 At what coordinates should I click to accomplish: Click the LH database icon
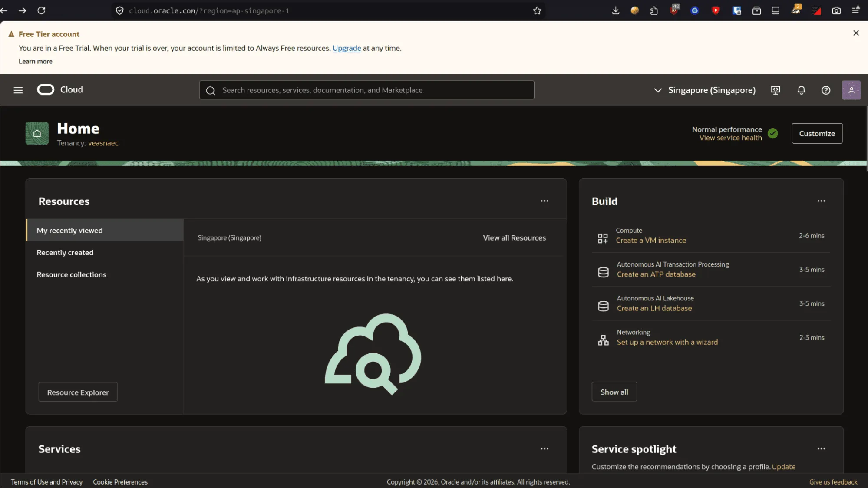[603, 306]
